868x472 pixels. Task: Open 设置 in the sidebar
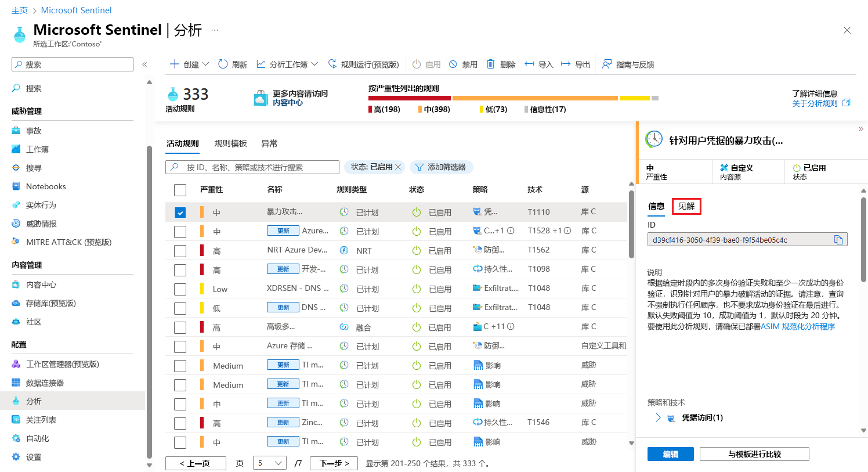click(x=34, y=457)
